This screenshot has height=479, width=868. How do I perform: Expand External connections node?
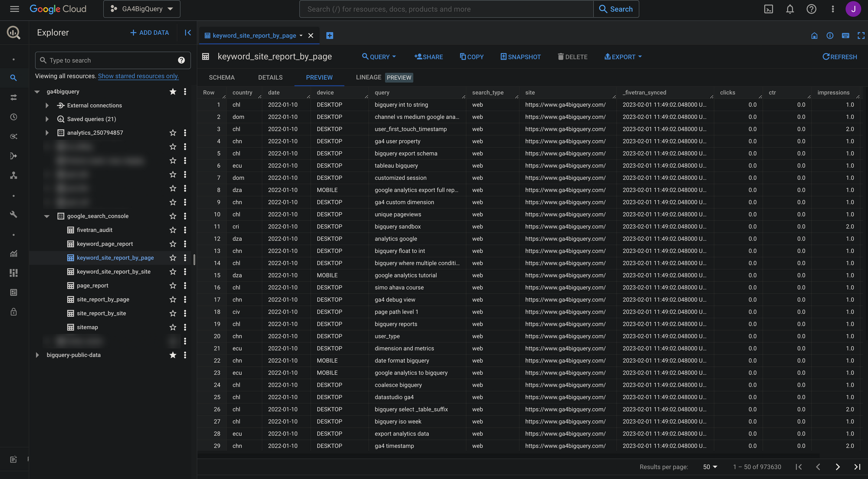(47, 106)
